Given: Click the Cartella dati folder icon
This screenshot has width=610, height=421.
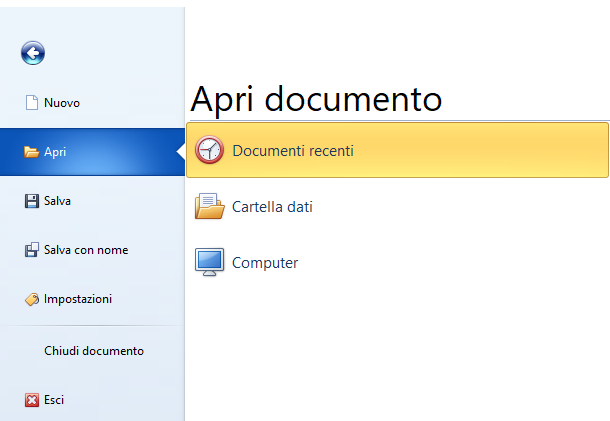Looking at the screenshot, I should pyautogui.click(x=210, y=207).
